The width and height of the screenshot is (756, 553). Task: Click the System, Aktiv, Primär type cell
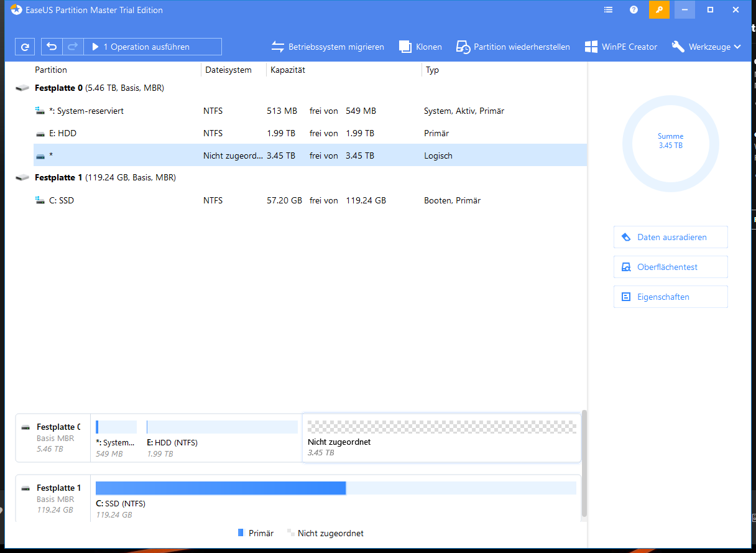click(x=464, y=111)
